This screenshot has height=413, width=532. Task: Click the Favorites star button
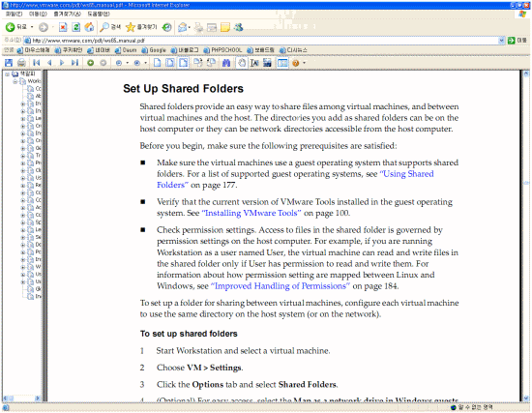point(141,27)
